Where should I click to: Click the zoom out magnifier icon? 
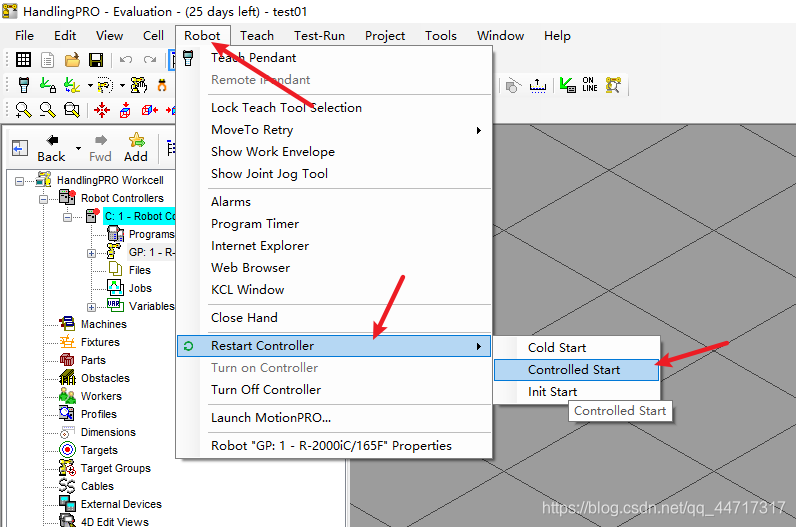(x=48, y=110)
